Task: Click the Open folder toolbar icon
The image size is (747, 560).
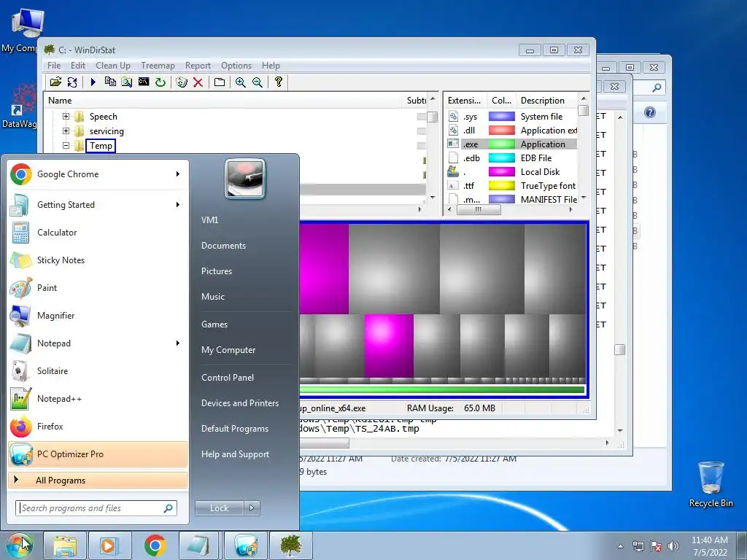Action: pos(55,82)
